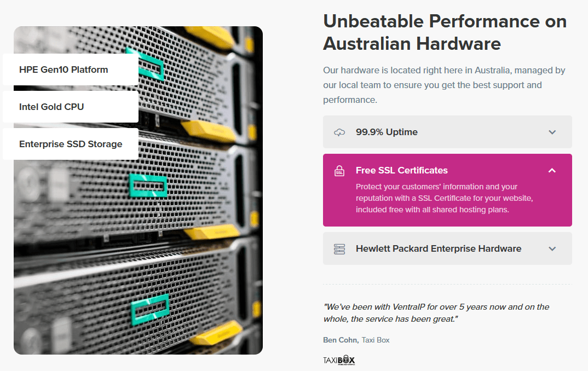Open Hewlett Packard Enterprise Hardware section title
This screenshot has height=371, width=588.
click(x=439, y=248)
